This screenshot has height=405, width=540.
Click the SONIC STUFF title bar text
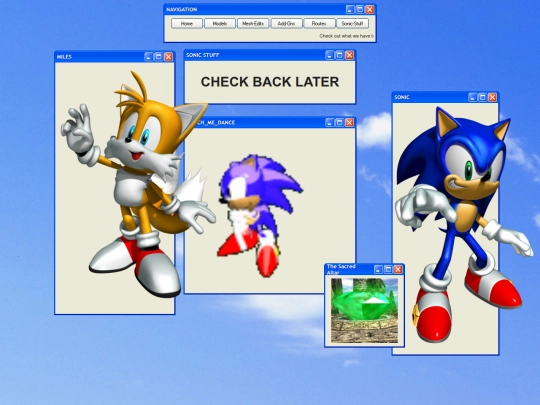tap(202, 55)
